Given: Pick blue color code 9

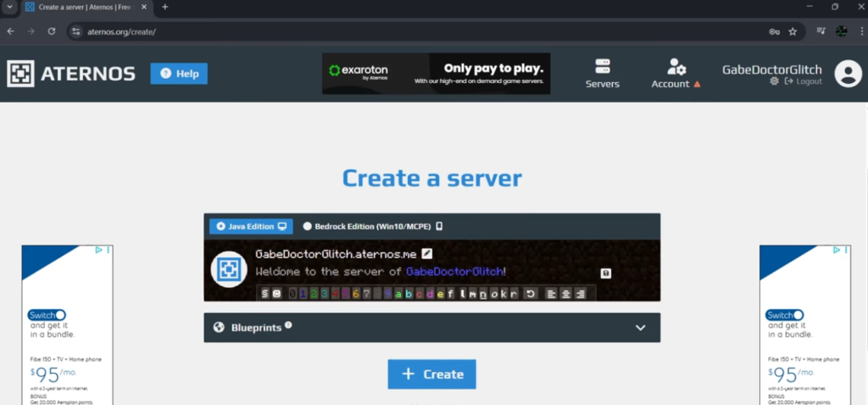Looking at the screenshot, I should pos(387,294).
